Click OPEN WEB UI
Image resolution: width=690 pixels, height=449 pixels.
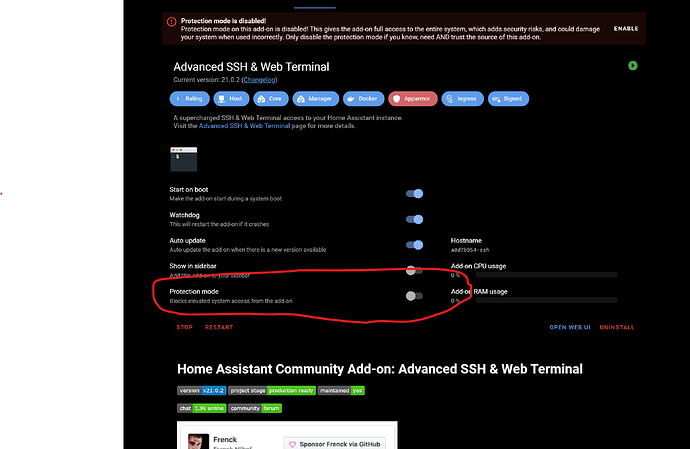[569, 327]
